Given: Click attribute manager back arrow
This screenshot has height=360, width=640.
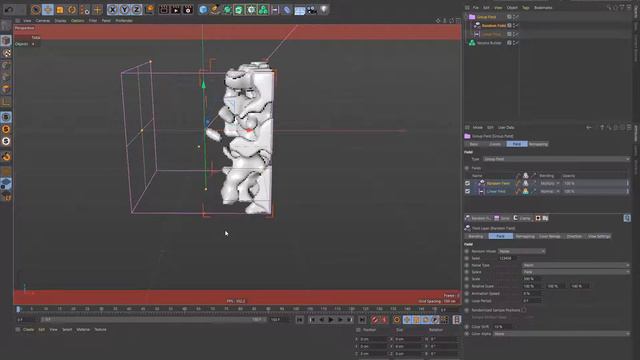Looking at the screenshot, I should coord(589,127).
